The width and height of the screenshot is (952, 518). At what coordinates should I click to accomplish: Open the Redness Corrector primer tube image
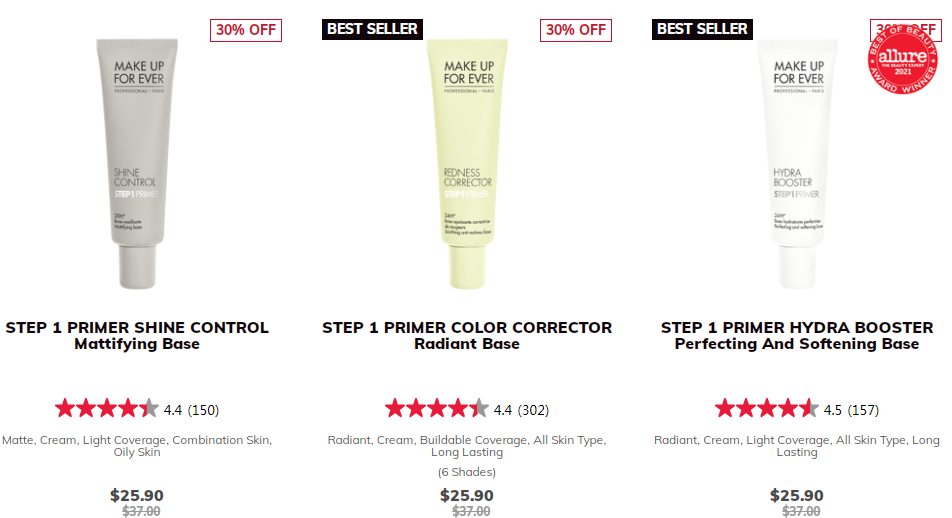point(467,160)
